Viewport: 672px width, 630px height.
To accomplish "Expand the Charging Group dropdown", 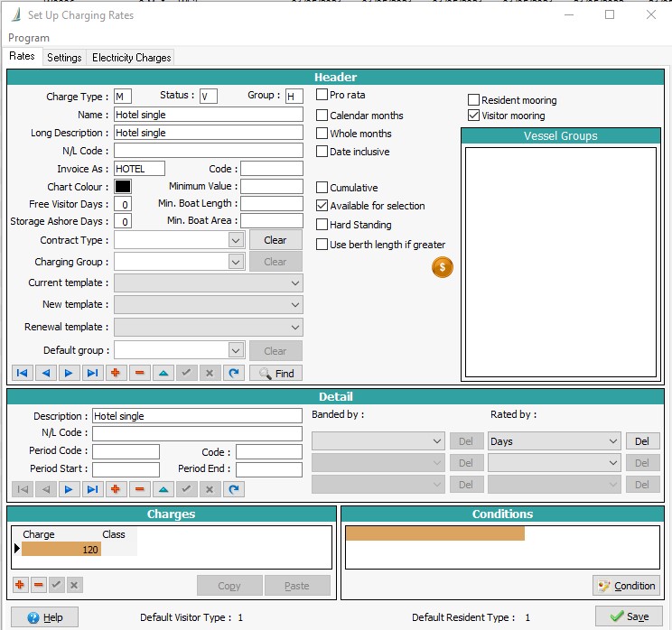I will (x=235, y=262).
